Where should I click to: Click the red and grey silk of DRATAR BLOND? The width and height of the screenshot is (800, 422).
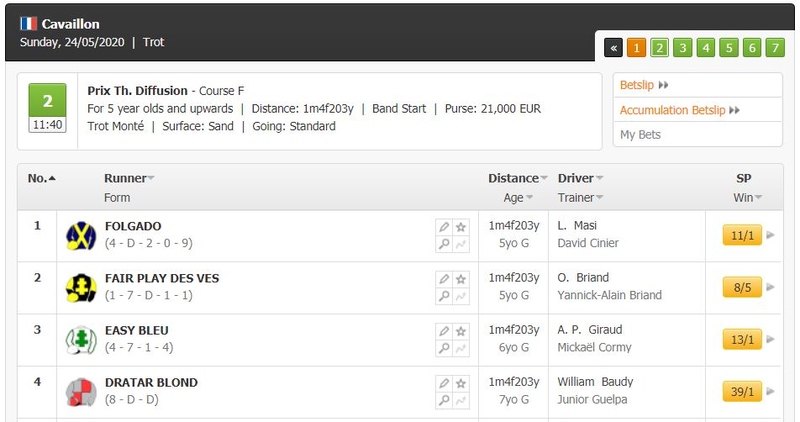(81, 392)
